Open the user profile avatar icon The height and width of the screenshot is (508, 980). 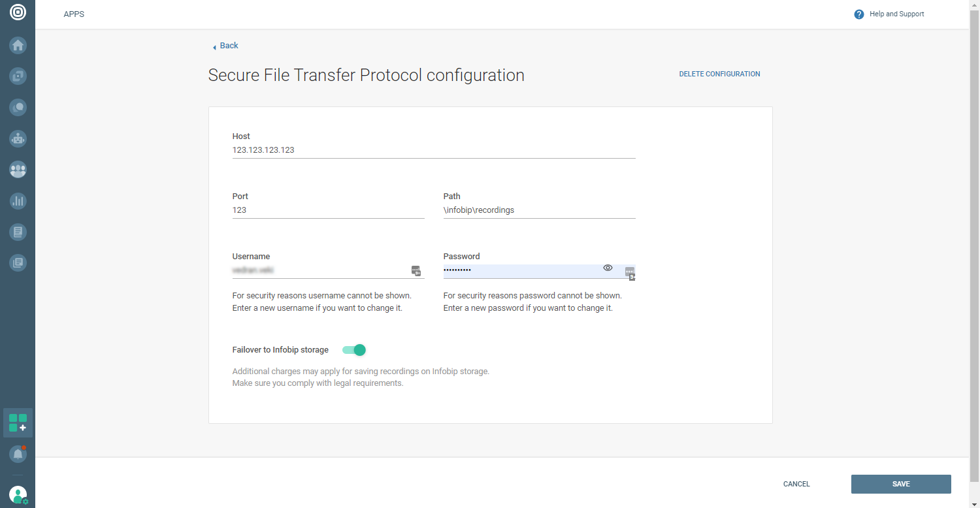tap(18, 495)
